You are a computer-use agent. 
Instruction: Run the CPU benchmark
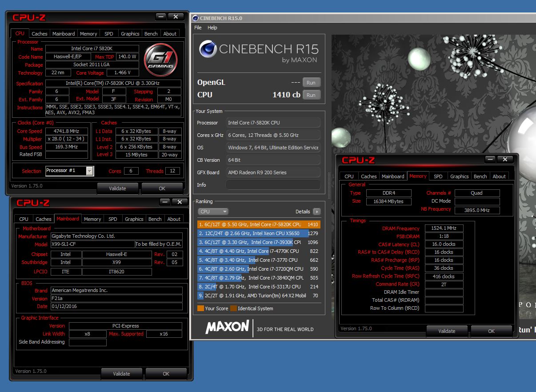pos(311,95)
